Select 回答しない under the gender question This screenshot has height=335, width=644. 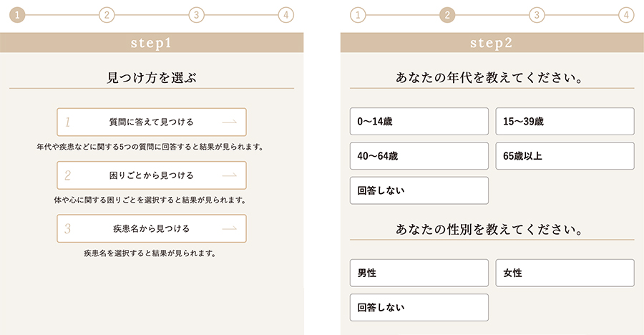(x=419, y=307)
